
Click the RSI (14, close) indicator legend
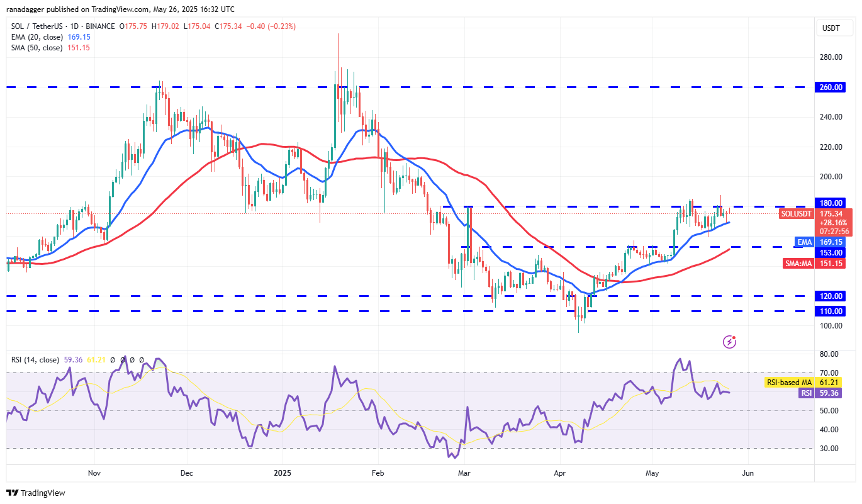(x=35, y=360)
